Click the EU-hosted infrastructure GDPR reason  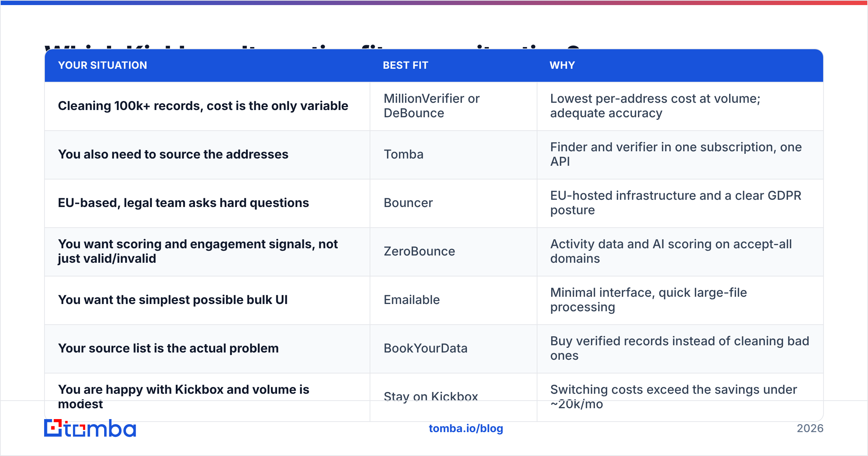(x=676, y=203)
